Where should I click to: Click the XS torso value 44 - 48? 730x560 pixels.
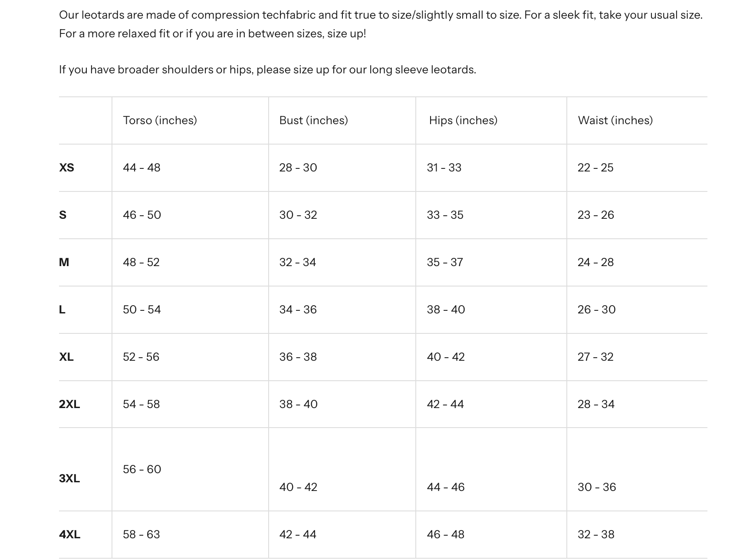[141, 168]
